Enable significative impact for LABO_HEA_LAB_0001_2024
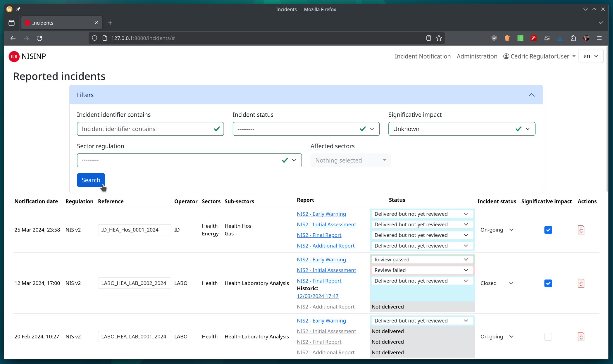Image resolution: width=613 pixels, height=364 pixels. (548, 337)
